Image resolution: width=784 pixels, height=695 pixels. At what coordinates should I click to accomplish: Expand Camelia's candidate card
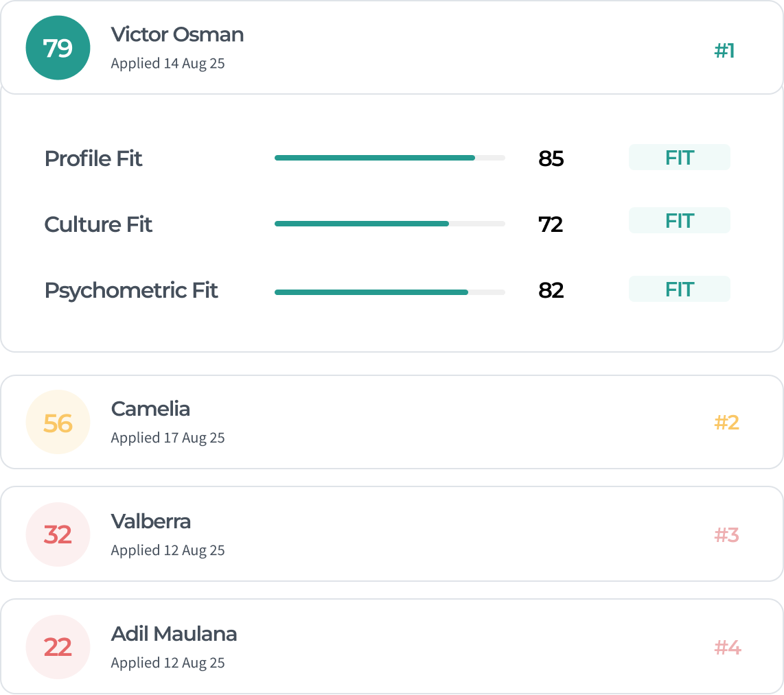(x=412, y=423)
